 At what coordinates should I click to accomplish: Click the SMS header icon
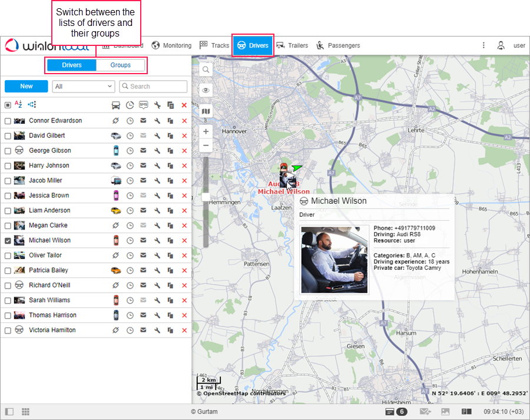(143, 105)
